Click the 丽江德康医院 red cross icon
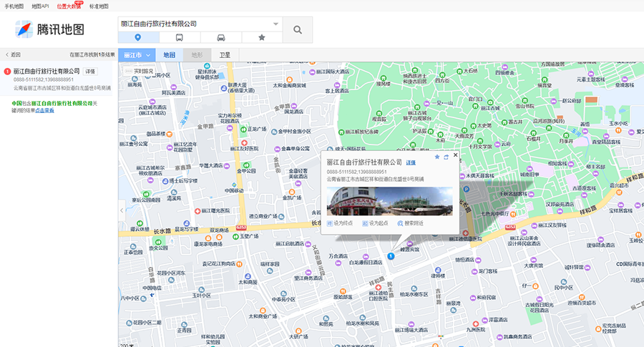 pyautogui.click(x=465, y=233)
